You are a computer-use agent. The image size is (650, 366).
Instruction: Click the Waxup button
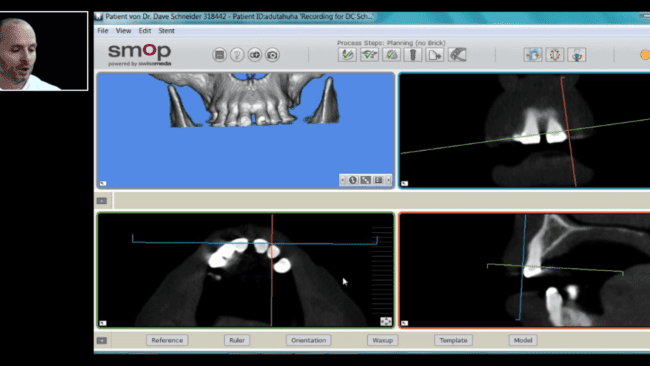(382, 340)
